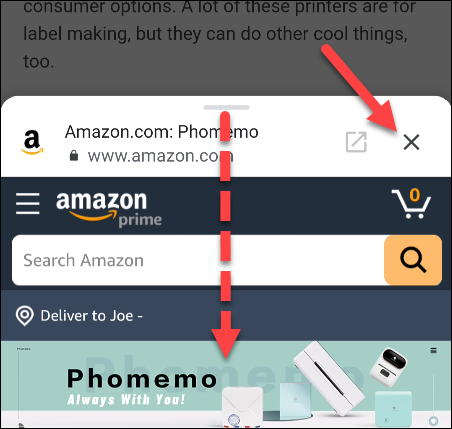
Task: Open the Phomemo store menu icon
Action: 433,350
